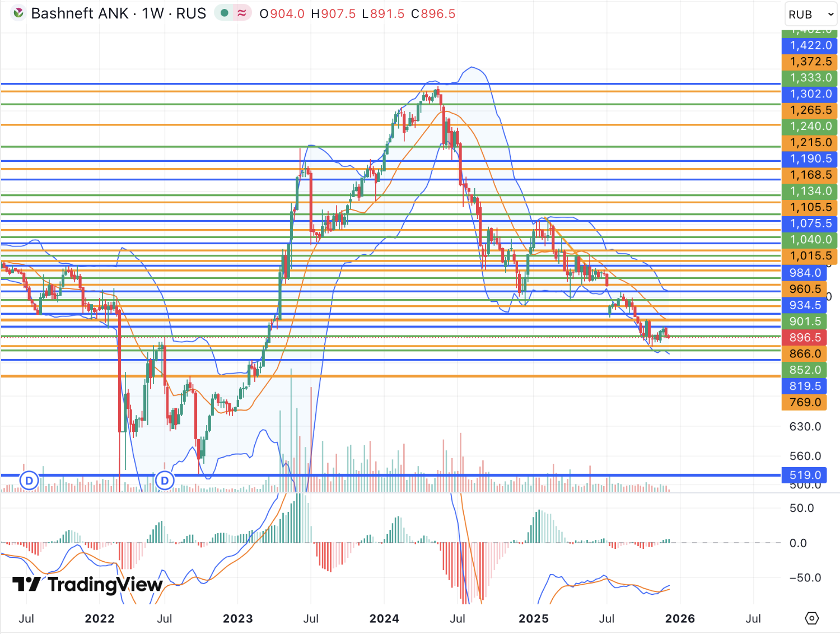Click the 0.0 level on oscillator scale
The height and width of the screenshot is (634, 840).
click(797, 543)
